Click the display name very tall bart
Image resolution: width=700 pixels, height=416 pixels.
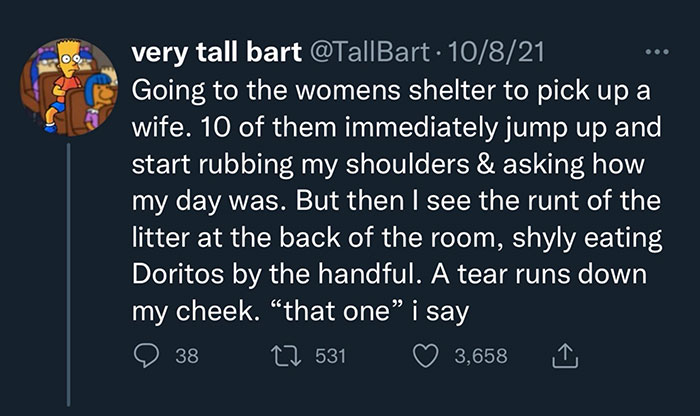click(x=217, y=53)
